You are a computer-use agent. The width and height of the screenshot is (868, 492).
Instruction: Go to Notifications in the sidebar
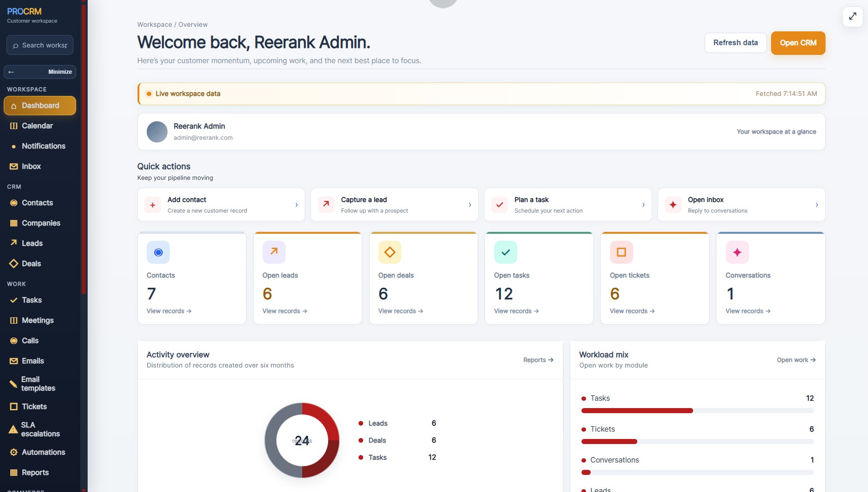tap(40, 146)
